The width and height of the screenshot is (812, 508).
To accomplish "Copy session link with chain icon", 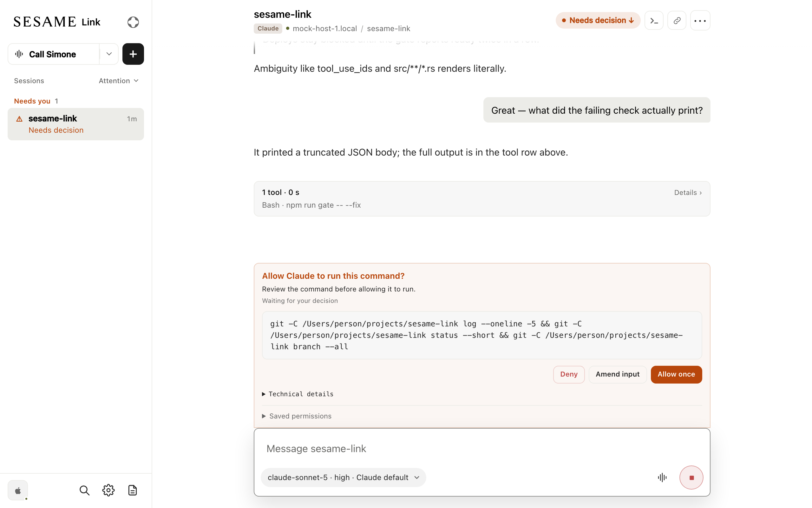I will pyautogui.click(x=677, y=21).
